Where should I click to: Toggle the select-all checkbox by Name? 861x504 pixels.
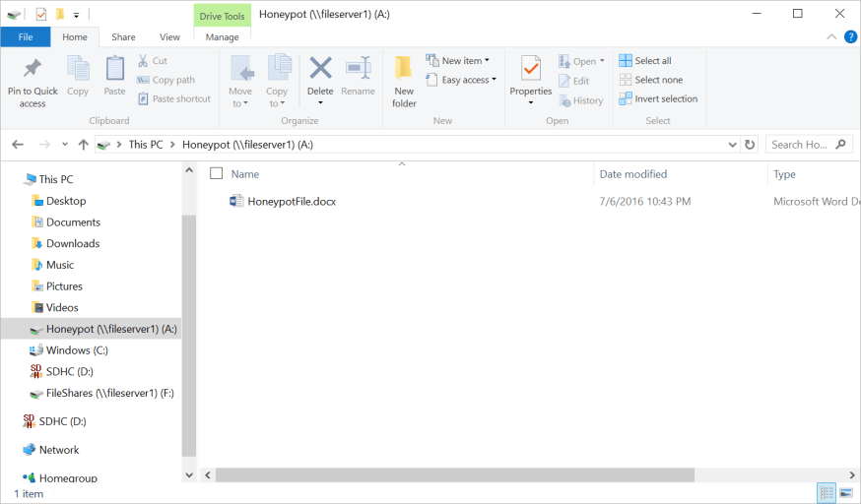tap(217, 173)
